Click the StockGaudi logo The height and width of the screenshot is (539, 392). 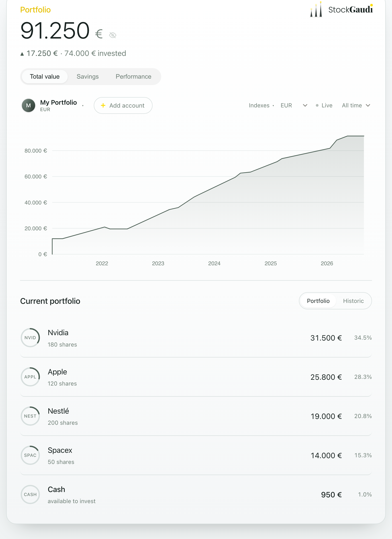(341, 10)
